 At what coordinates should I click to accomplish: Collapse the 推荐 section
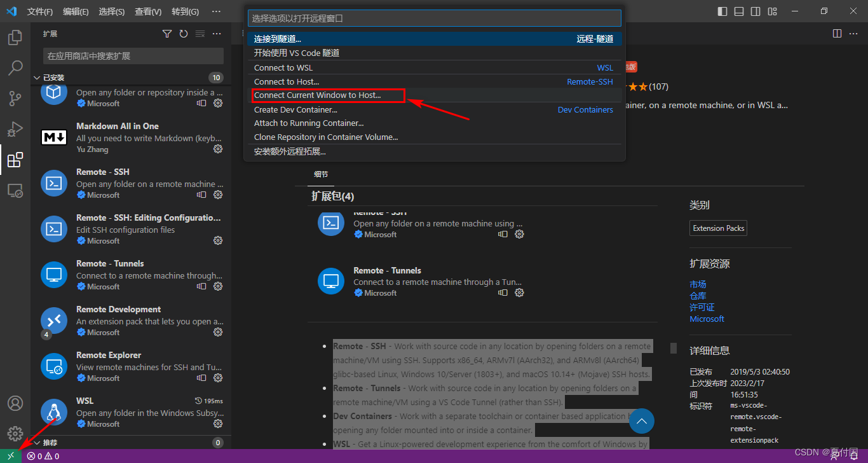point(131,443)
